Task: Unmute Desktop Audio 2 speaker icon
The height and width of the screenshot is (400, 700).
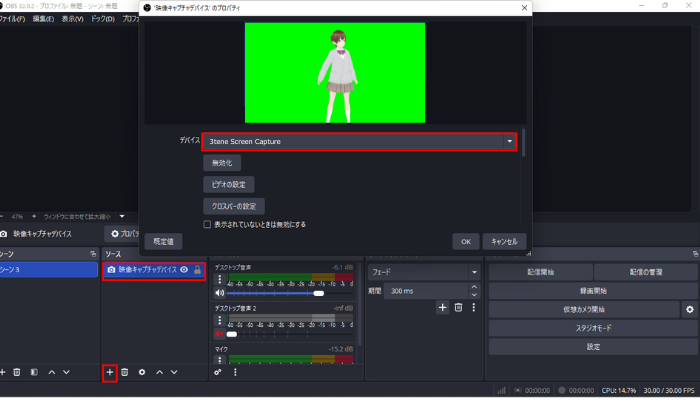Action: [219, 334]
